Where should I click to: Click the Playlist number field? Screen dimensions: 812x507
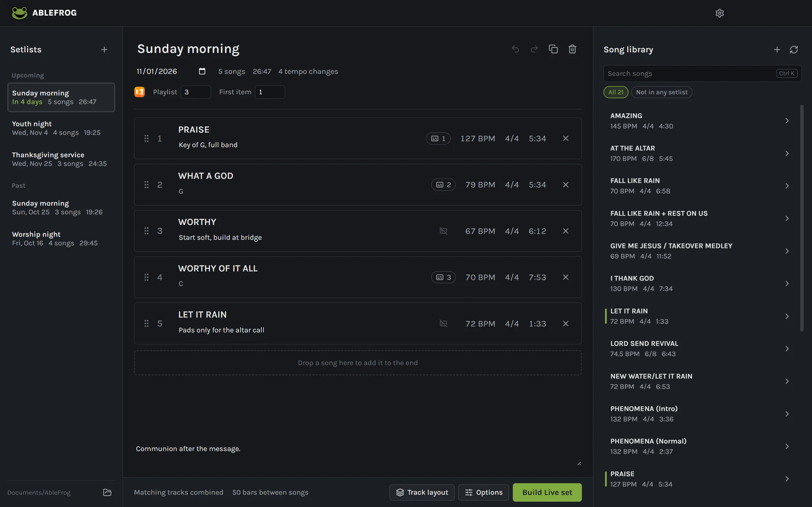pos(196,92)
